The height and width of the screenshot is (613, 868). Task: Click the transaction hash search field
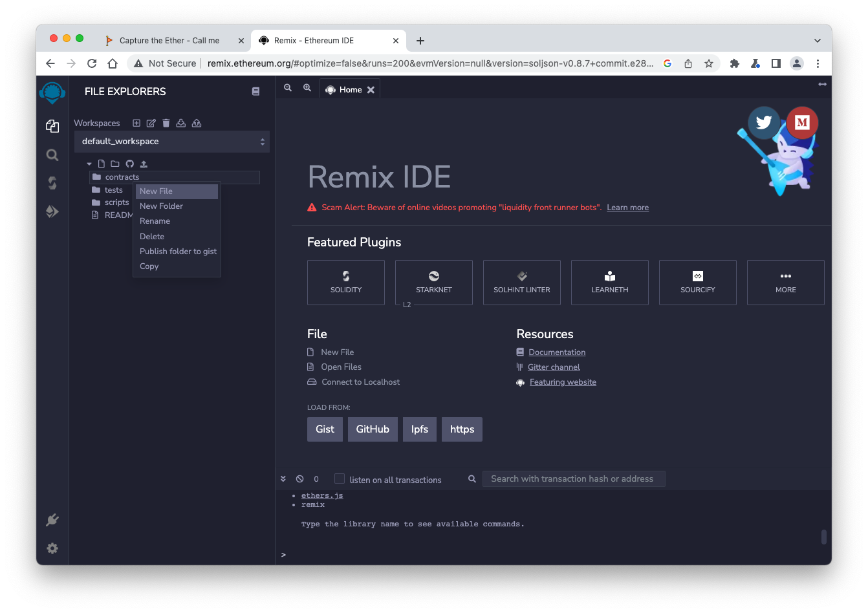(x=573, y=479)
